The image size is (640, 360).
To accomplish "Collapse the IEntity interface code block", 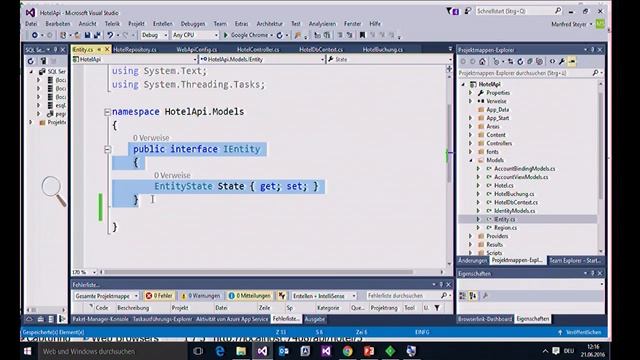I will click(x=107, y=149).
